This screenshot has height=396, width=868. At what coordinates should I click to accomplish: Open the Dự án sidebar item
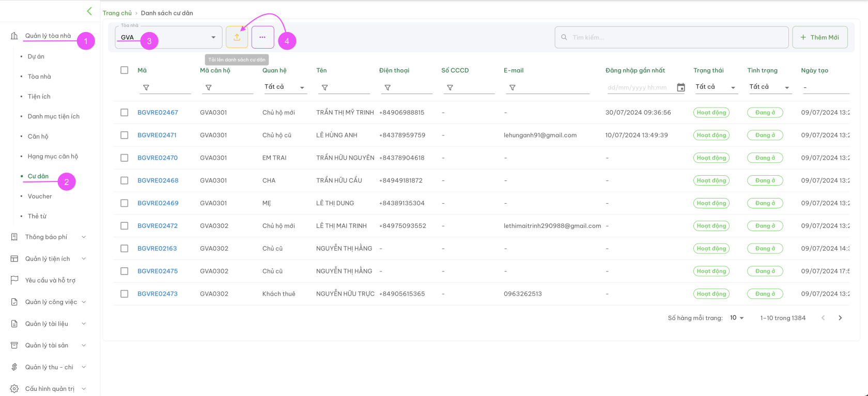coord(36,56)
